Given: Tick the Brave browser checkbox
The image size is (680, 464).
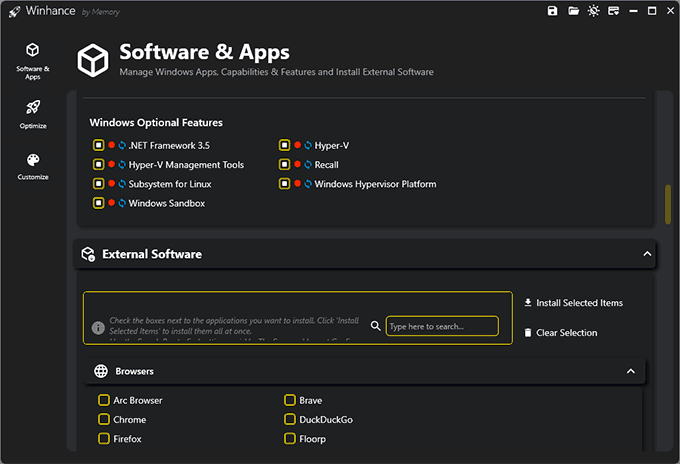Looking at the screenshot, I should click(290, 401).
